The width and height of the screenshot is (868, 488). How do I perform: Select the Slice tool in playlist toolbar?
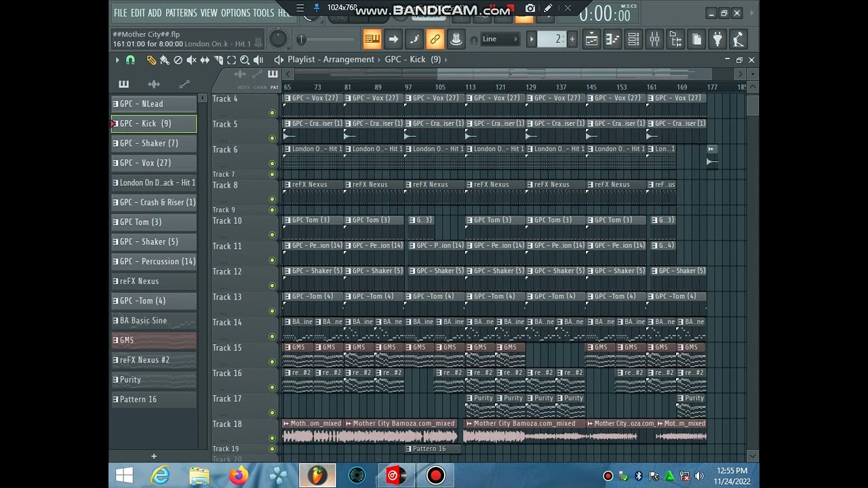coord(218,60)
